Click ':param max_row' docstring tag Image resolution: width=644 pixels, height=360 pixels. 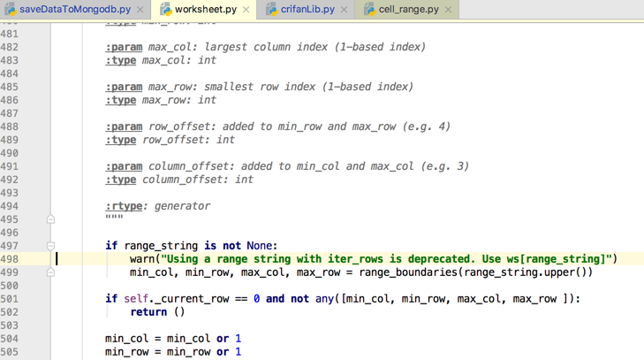click(151, 88)
